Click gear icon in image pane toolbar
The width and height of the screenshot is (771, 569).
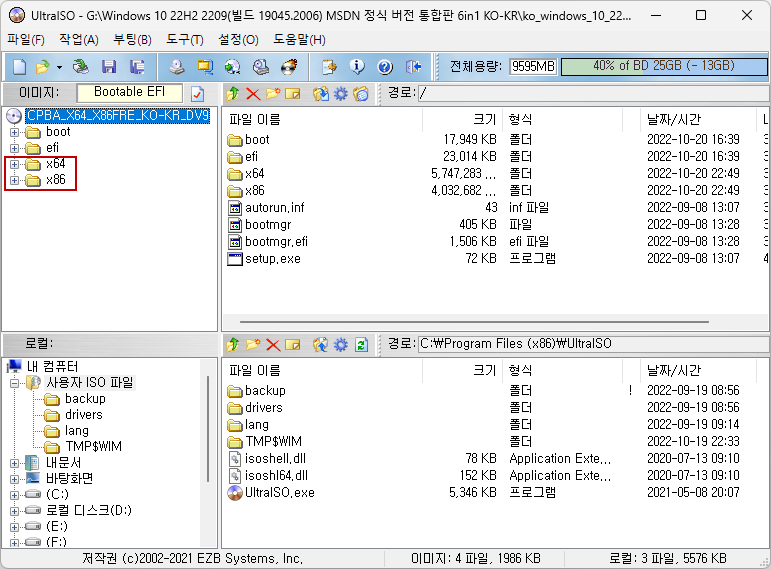point(341,93)
